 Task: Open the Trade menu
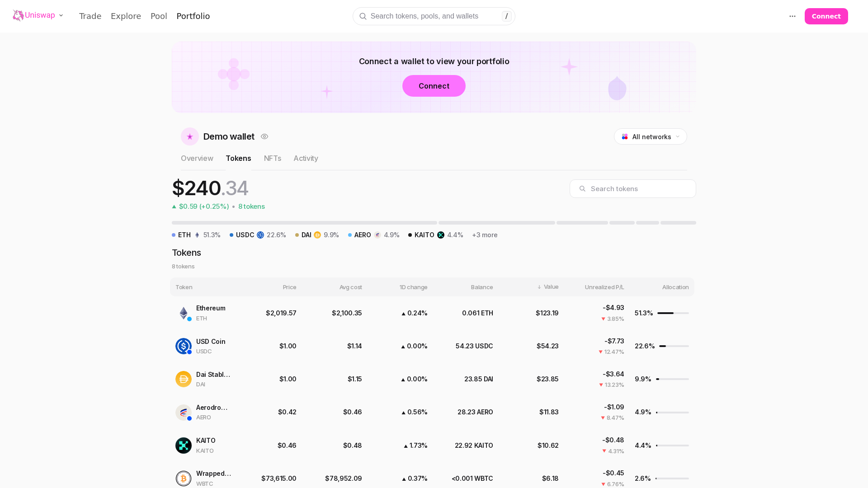click(x=90, y=16)
